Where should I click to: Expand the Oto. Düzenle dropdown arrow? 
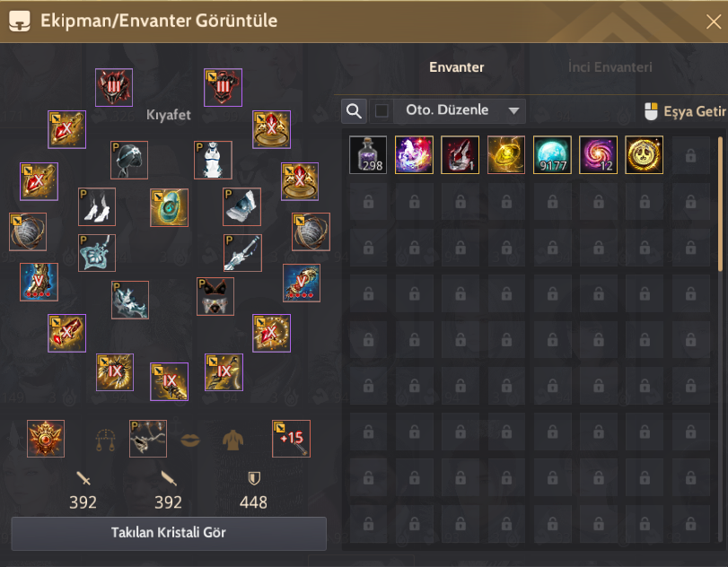click(x=513, y=111)
